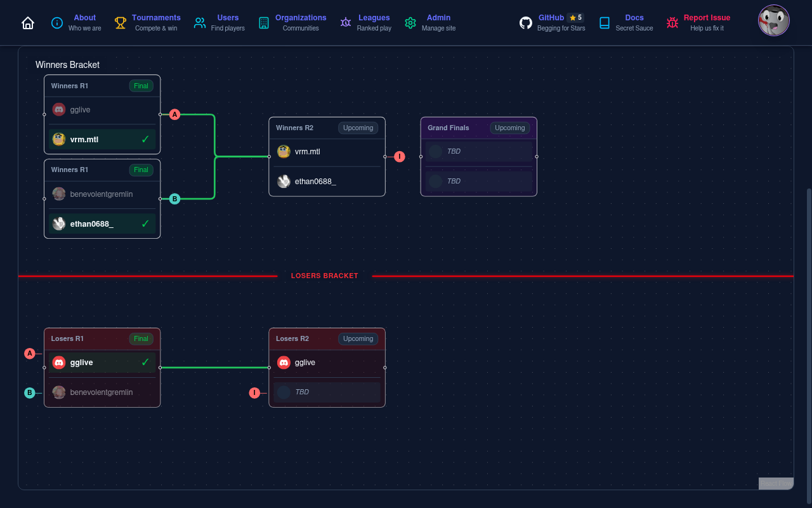812x508 pixels.
Task: Click your profile avatar in the top-right corner
Action: pyautogui.click(x=773, y=20)
